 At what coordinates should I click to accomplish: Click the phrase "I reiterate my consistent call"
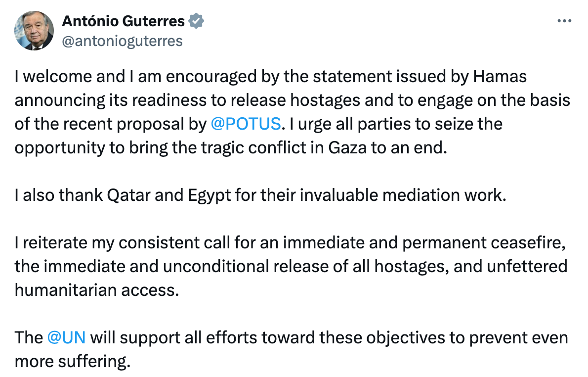(123, 243)
